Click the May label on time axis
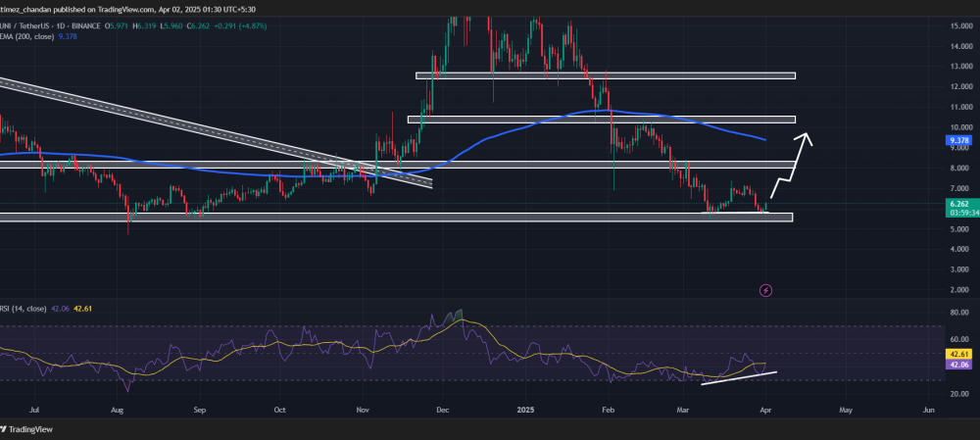 click(845, 410)
